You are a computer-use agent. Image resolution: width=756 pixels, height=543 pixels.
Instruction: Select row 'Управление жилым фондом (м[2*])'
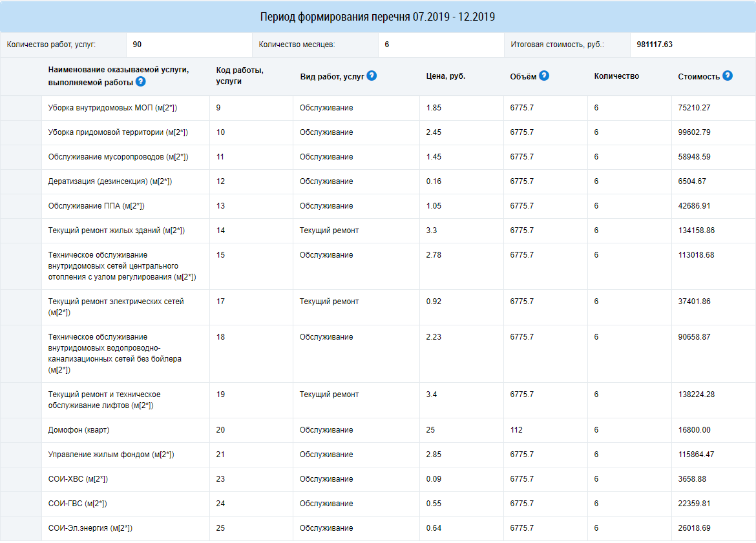pos(378,455)
